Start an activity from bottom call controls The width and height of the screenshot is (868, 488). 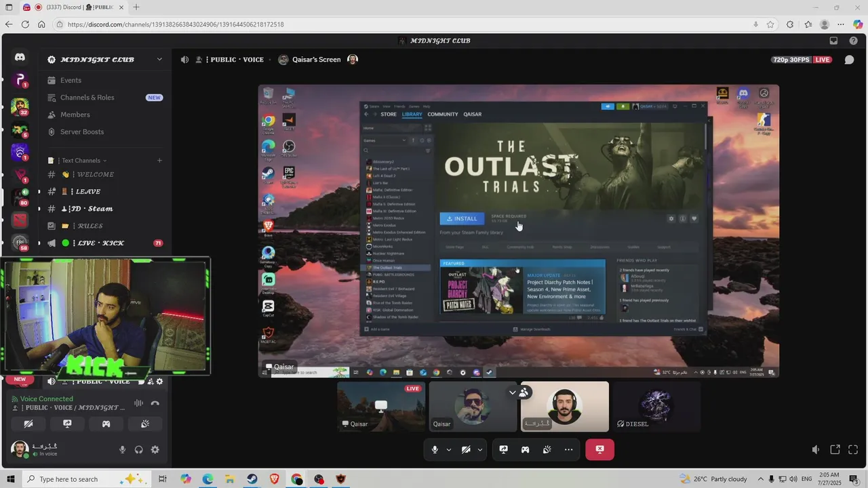click(525, 449)
